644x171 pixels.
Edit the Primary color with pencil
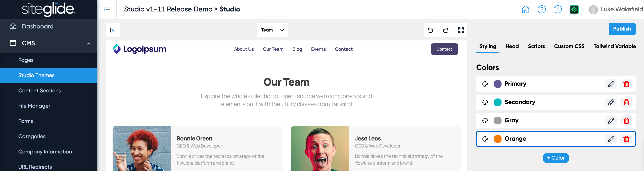611,84
